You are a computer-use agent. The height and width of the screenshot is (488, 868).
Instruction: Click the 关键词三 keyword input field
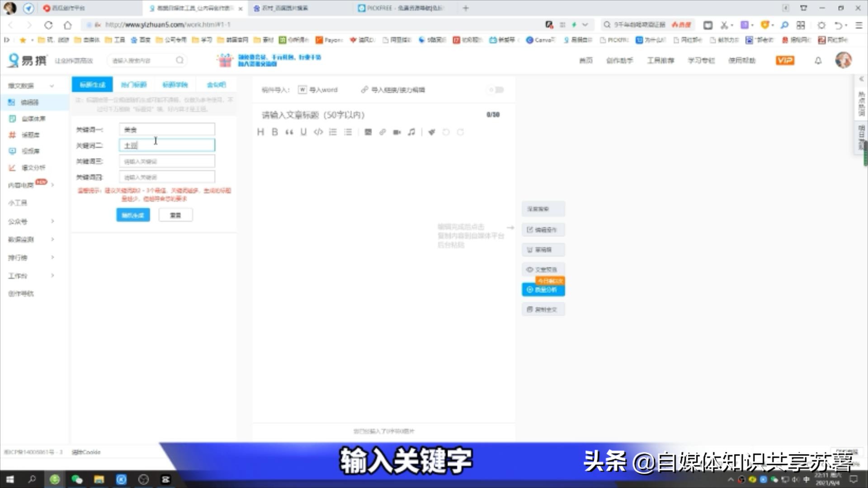166,161
